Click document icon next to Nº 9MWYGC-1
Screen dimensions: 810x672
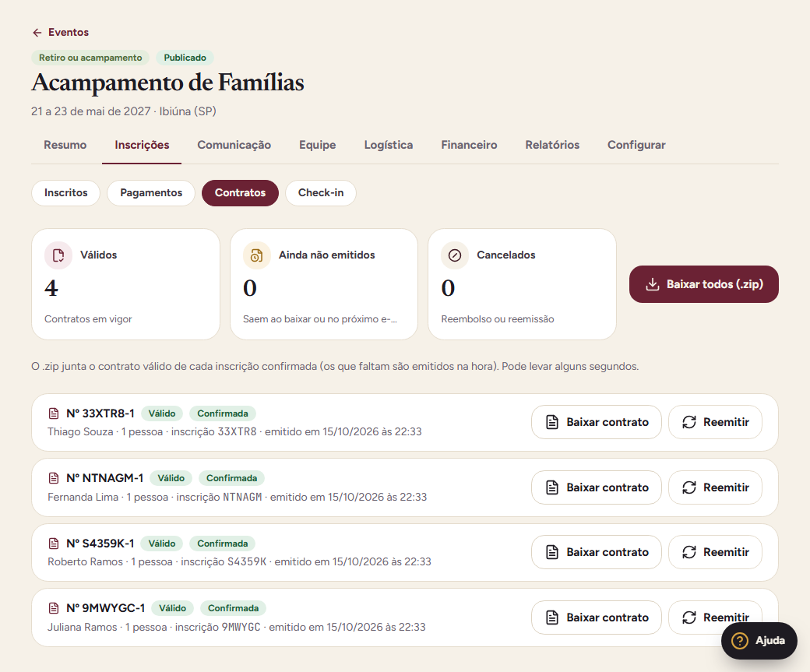(54, 608)
